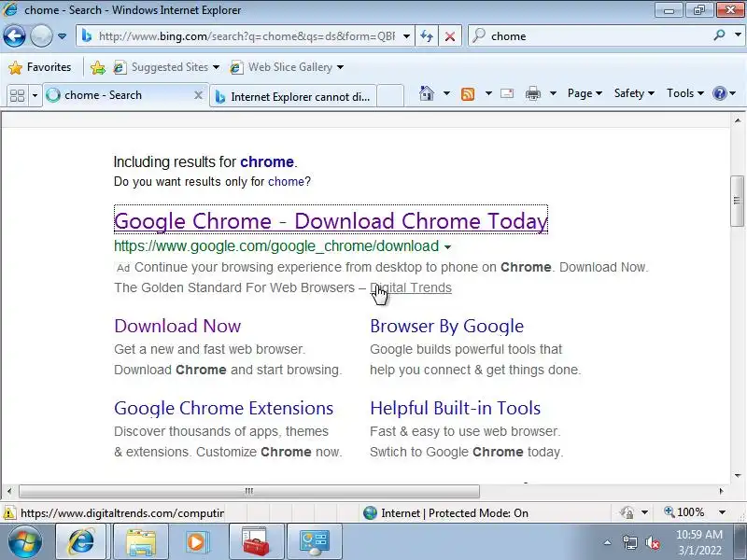Show Quick Tabs thumbnail view
Viewport: 747px width, 560px height.
click(x=17, y=96)
